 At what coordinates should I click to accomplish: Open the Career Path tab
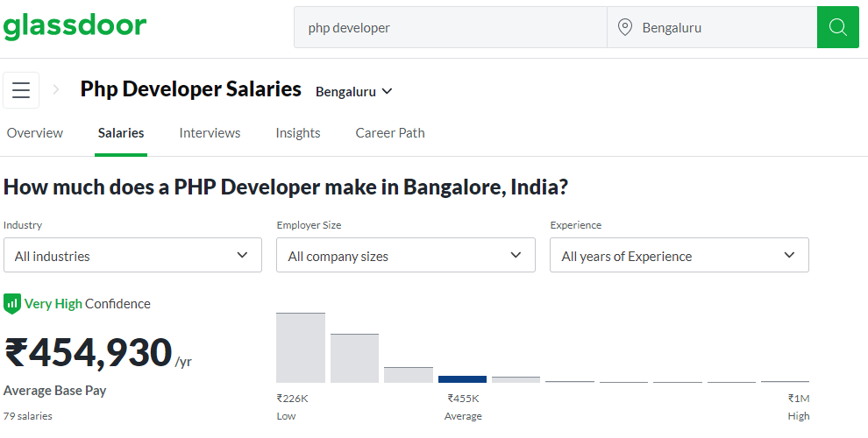coord(390,133)
